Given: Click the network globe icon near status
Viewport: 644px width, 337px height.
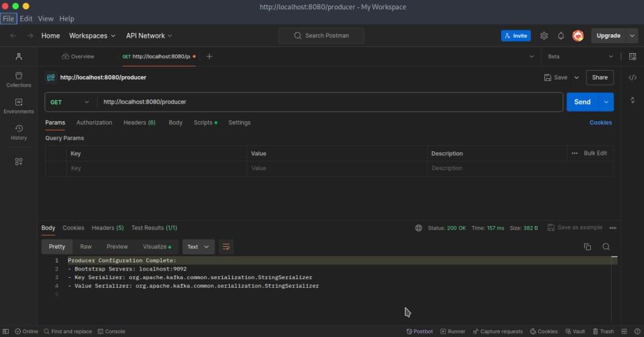Looking at the screenshot, I should [418, 228].
